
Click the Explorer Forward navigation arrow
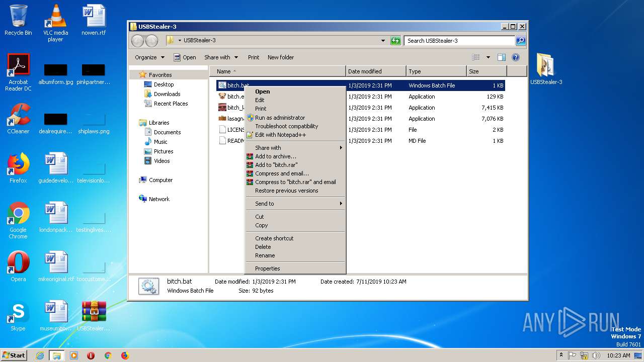[x=151, y=41]
